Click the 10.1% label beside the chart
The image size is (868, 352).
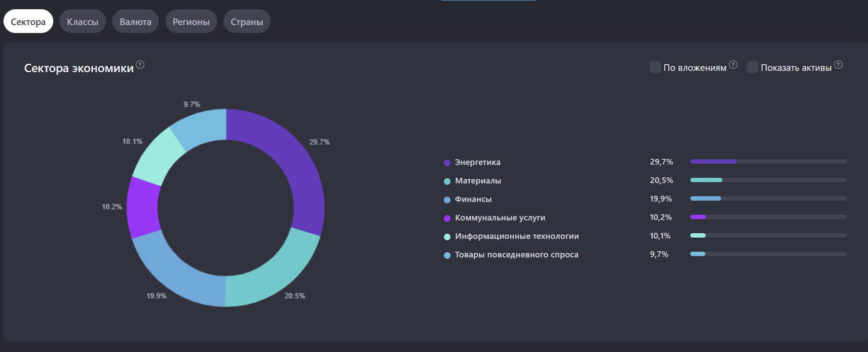coord(132,141)
